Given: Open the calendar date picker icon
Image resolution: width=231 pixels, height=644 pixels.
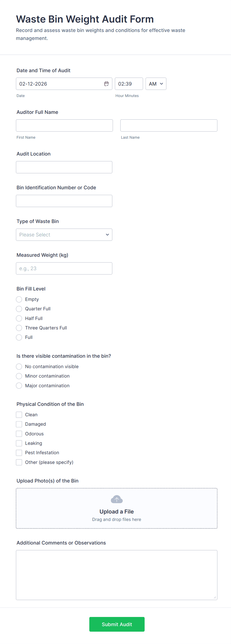Looking at the screenshot, I should coord(106,84).
